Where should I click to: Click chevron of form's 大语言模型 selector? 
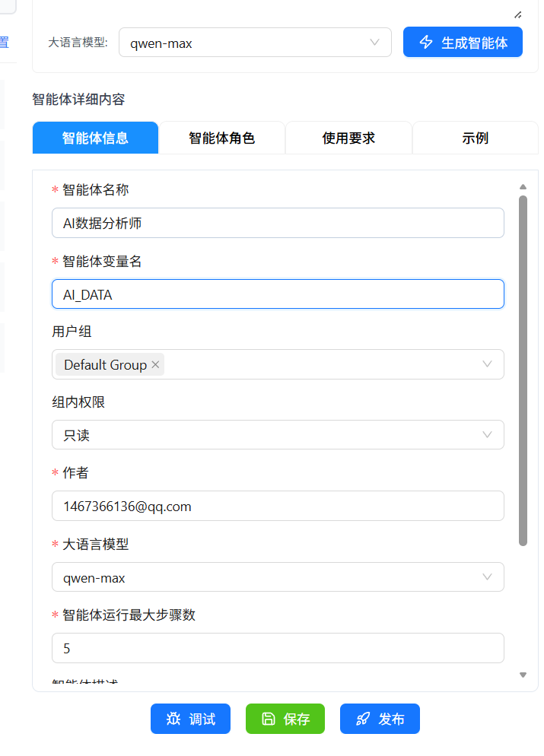[x=487, y=577]
